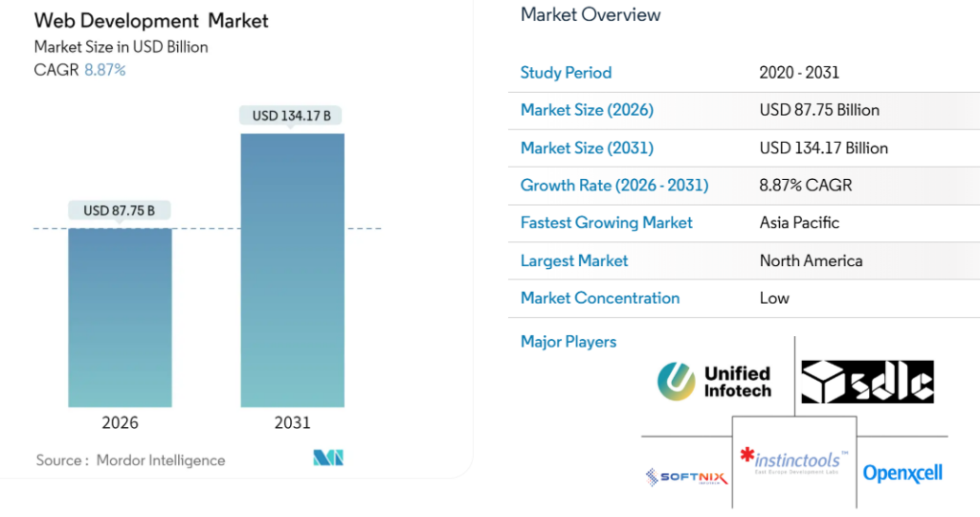Viewport: 980px width, 517px height.
Task: Click the Source: Mordor Intelligence text
Action: pos(131,461)
